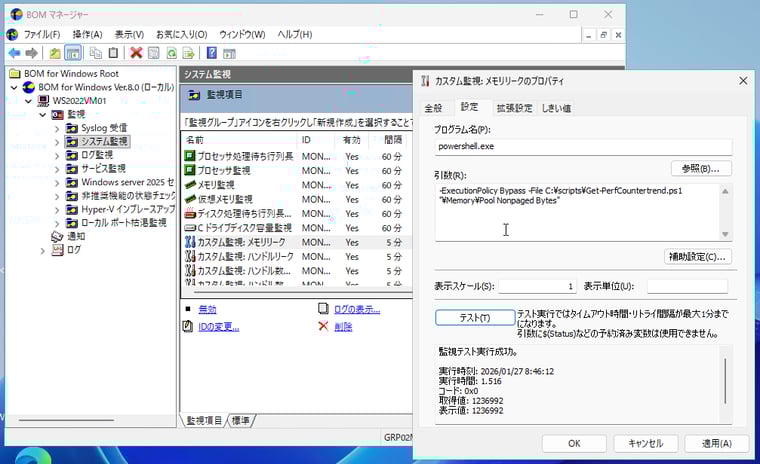
Task: Collapse the WS2022VM01 tree node
Action: [29, 101]
